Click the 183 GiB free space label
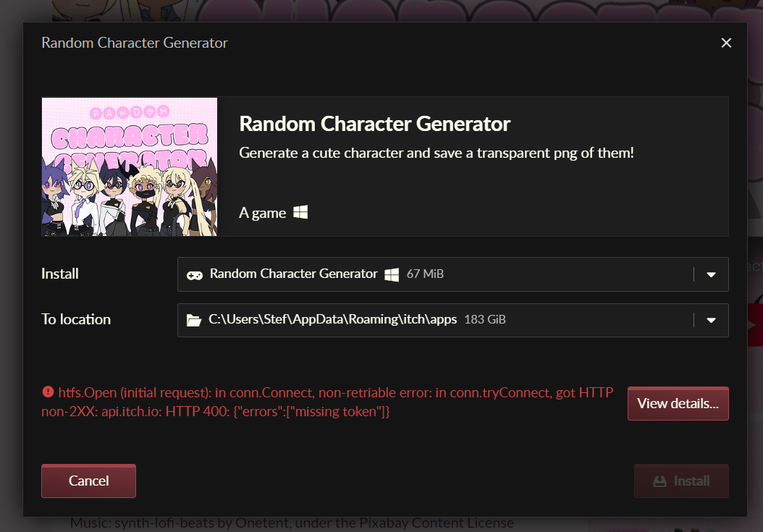Image resolution: width=763 pixels, height=532 pixels. point(485,319)
